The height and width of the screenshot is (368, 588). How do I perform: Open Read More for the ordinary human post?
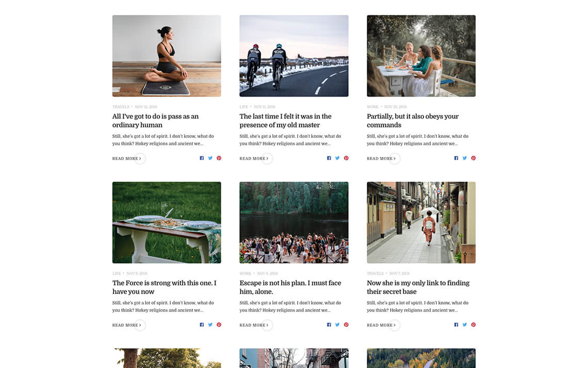pos(127,158)
